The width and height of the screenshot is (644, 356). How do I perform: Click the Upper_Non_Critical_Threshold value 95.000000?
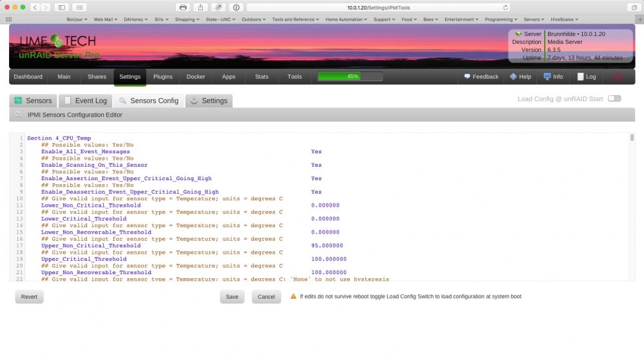[327, 245]
